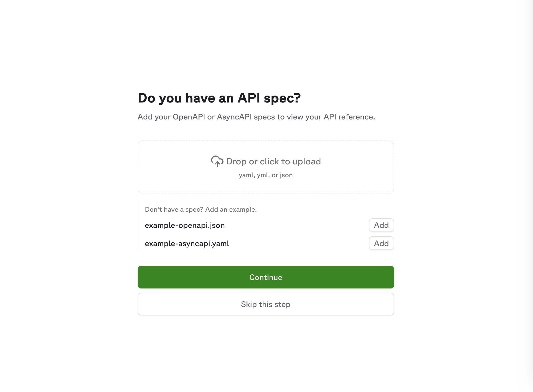Open the file picker via upload zone
The width and height of the screenshot is (533, 392).
coord(265,167)
